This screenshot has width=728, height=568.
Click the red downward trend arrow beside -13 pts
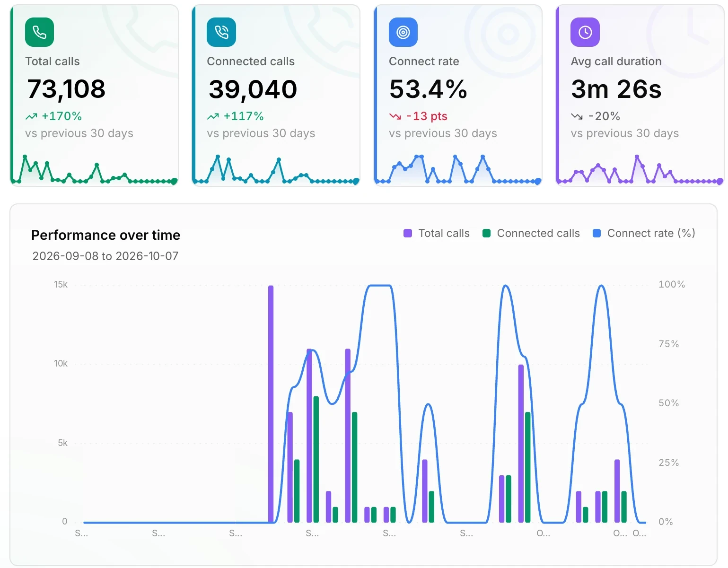click(395, 116)
